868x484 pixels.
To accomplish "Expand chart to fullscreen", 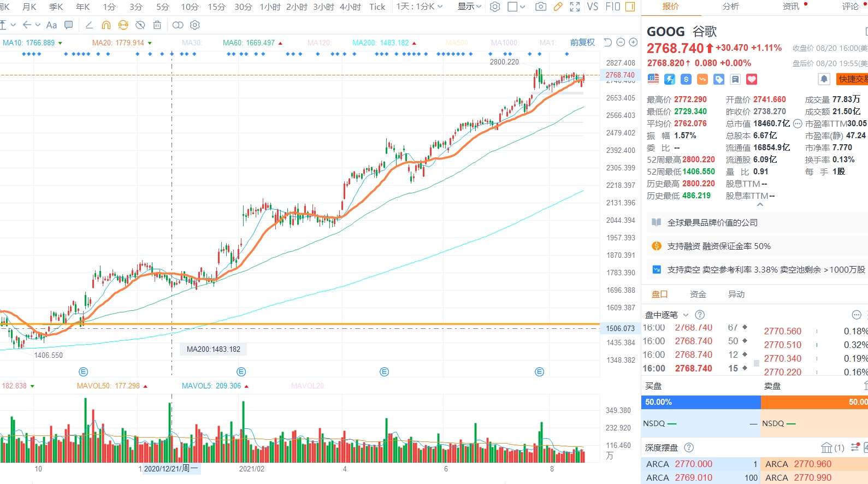I will [575, 7].
